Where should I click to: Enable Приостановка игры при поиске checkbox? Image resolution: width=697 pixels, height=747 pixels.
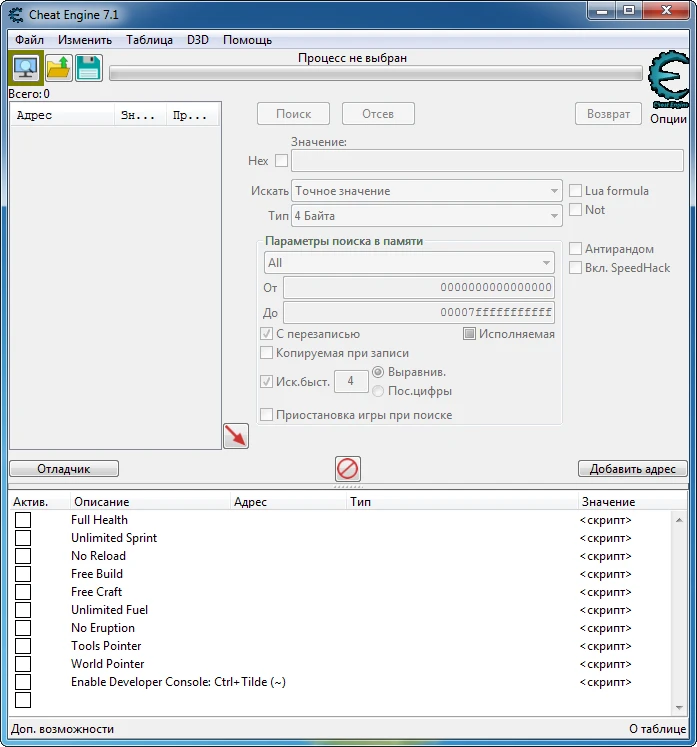(266, 414)
